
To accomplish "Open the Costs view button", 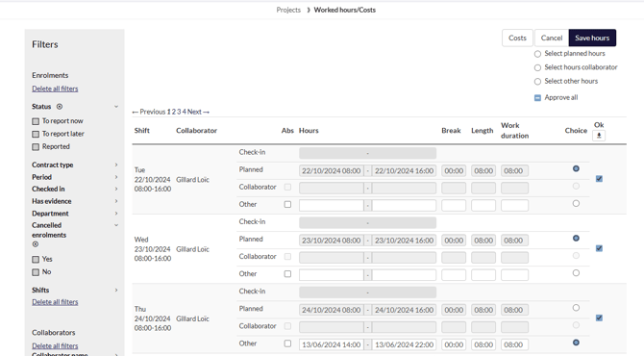I will [x=517, y=38].
